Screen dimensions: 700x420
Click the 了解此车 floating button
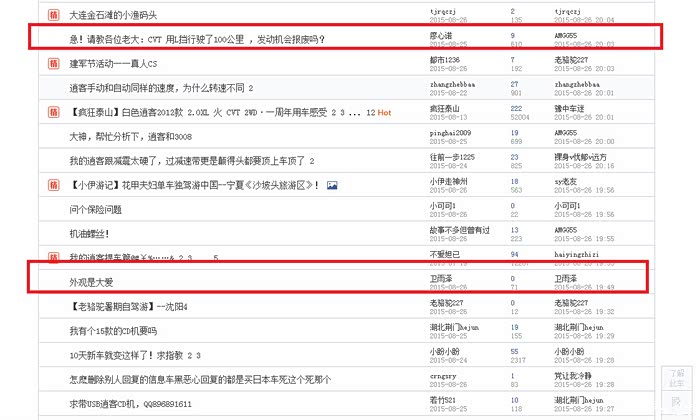click(677, 378)
